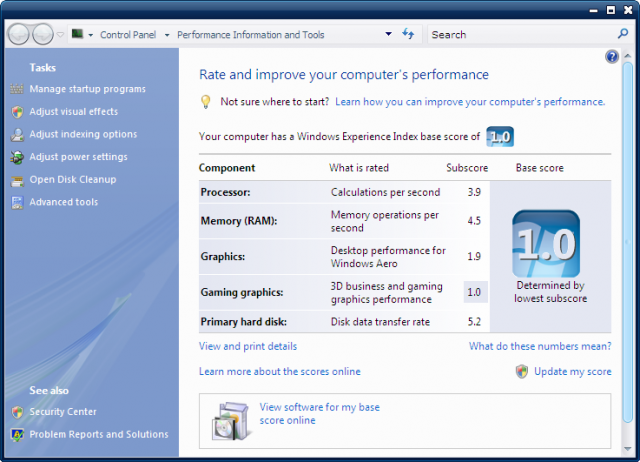The height and width of the screenshot is (462, 640).
Task: Click the Open Disk Cleanup icon
Action: 17,181
